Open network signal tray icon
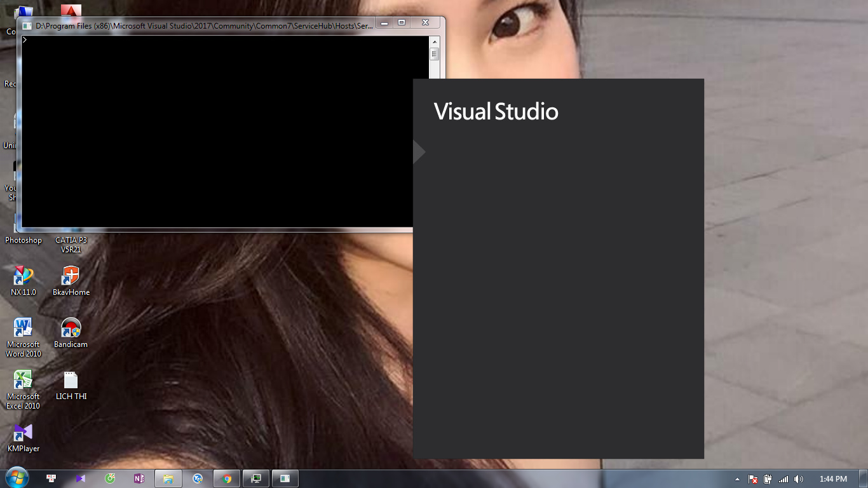This screenshot has height=488, width=868. [x=783, y=479]
